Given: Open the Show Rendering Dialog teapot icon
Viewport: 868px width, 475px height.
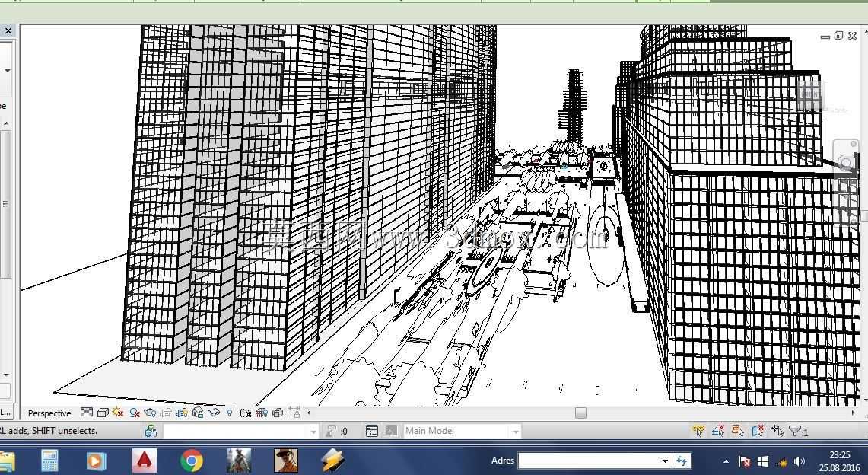Looking at the screenshot, I should tap(150, 413).
